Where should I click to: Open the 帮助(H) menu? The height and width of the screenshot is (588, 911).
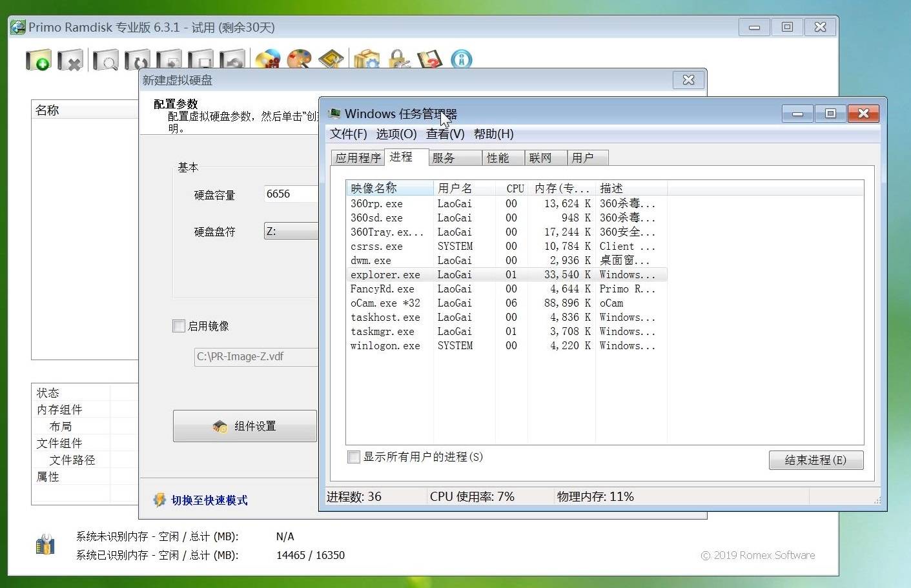point(494,134)
